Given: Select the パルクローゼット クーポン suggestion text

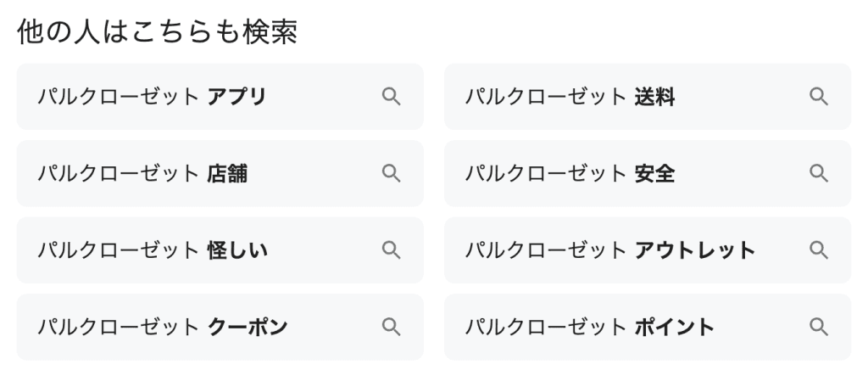Looking at the screenshot, I should [x=163, y=328].
